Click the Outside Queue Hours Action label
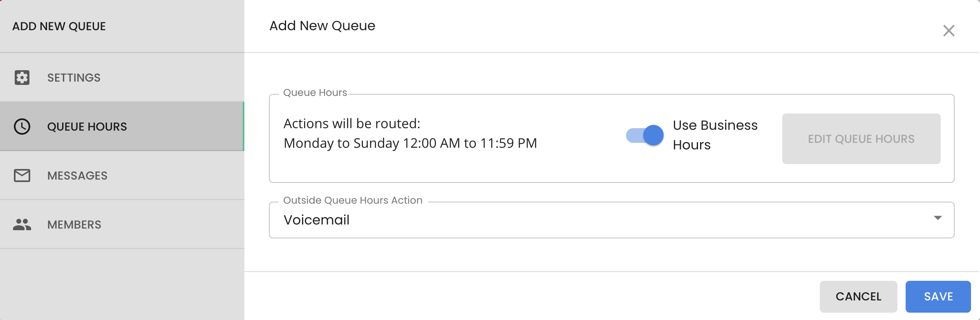980x320 pixels. click(353, 200)
